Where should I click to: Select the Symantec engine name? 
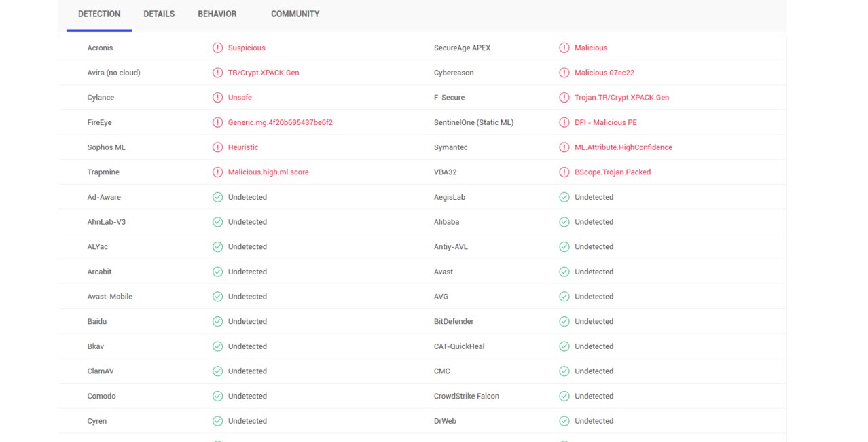tap(451, 147)
